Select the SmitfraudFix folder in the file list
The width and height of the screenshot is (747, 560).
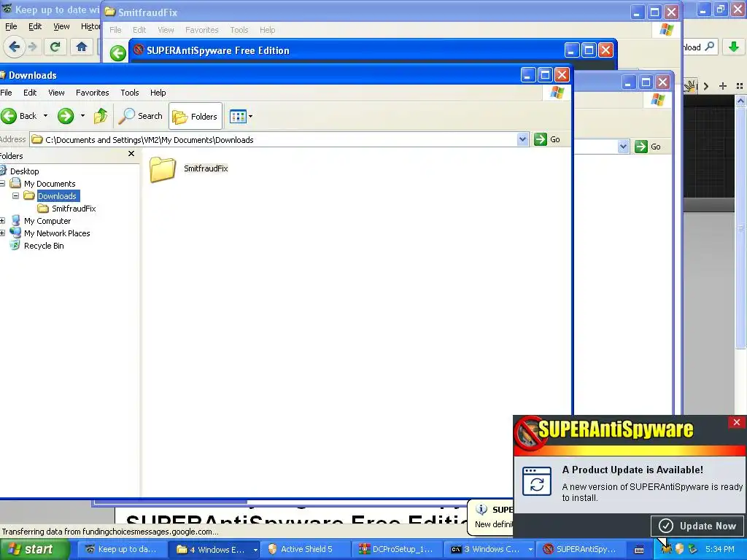pyautogui.click(x=189, y=169)
